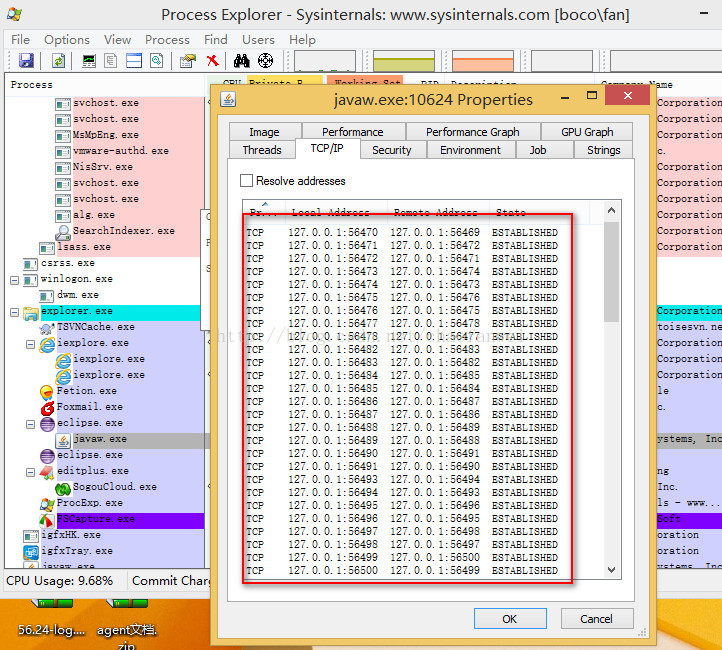Open the Find menu
The width and height of the screenshot is (722, 650).
click(x=215, y=40)
